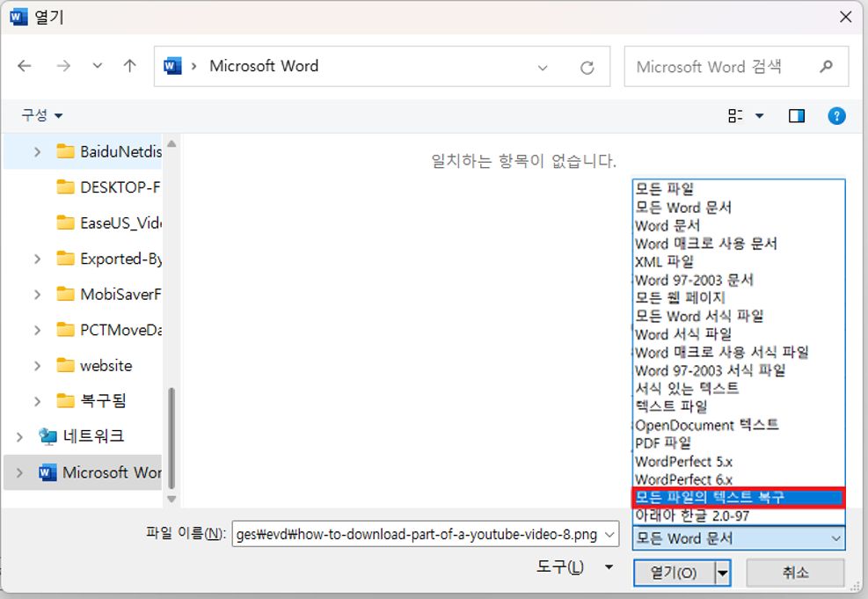
Task: Select the 복구됨 folder in the sidebar
Action: click(x=101, y=400)
